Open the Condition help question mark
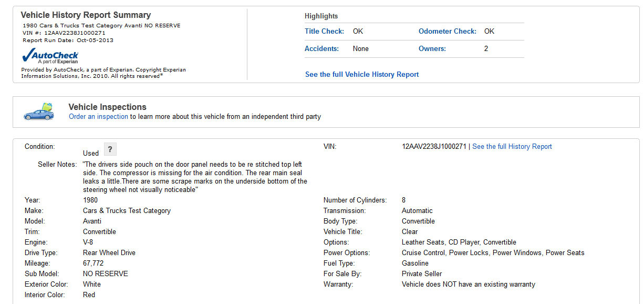 pyautogui.click(x=110, y=149)
